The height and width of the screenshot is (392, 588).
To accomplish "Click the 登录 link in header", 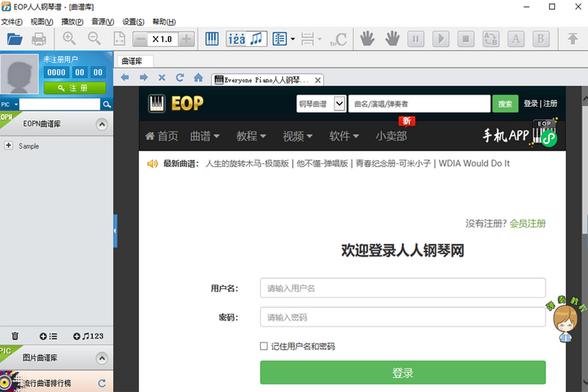I will pos(531,103).
